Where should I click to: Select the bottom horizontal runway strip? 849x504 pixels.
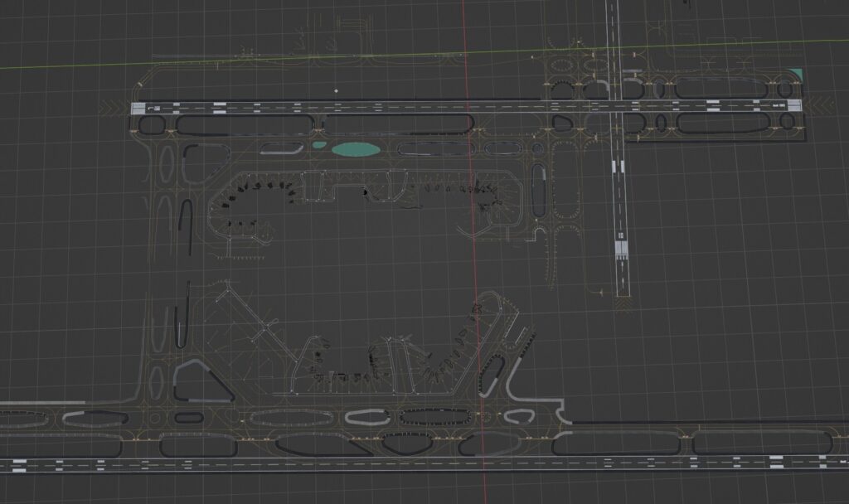424,463
